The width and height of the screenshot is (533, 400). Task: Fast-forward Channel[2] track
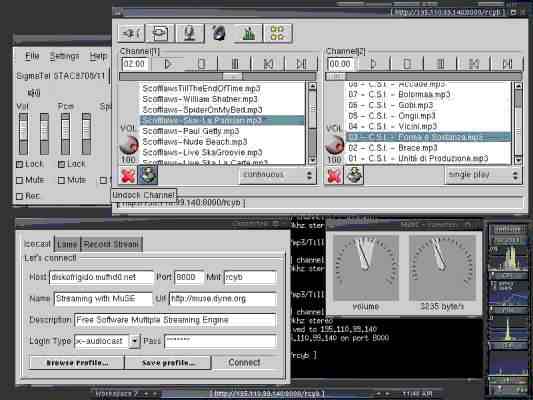507,64
